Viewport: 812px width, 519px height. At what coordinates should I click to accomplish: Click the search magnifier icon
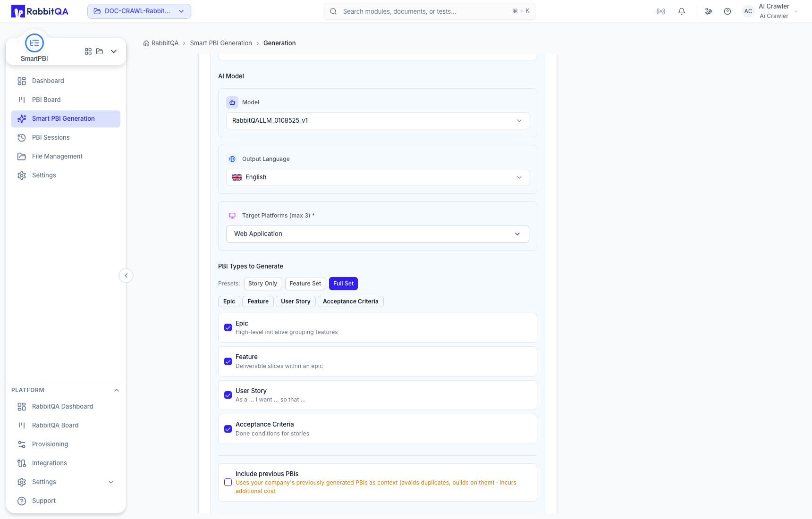pyautogui.click(x=333, y=11)
